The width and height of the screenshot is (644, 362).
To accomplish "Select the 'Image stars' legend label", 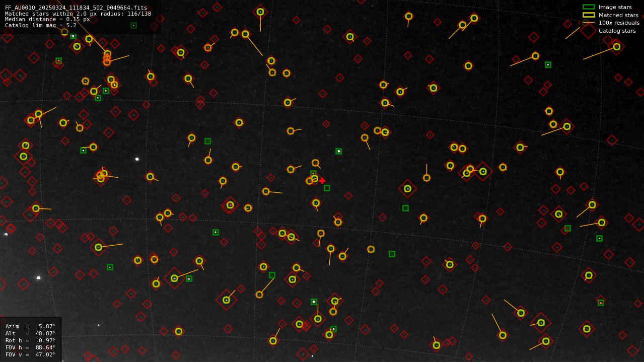I will 615,7.
